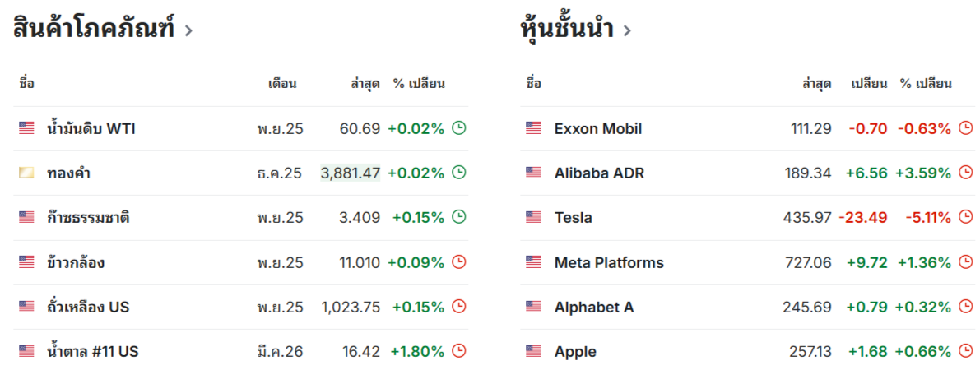Expand the หุ้นชั้นนำ section chevron
Viewport: 980px width, 370px height.
(627, 31)
